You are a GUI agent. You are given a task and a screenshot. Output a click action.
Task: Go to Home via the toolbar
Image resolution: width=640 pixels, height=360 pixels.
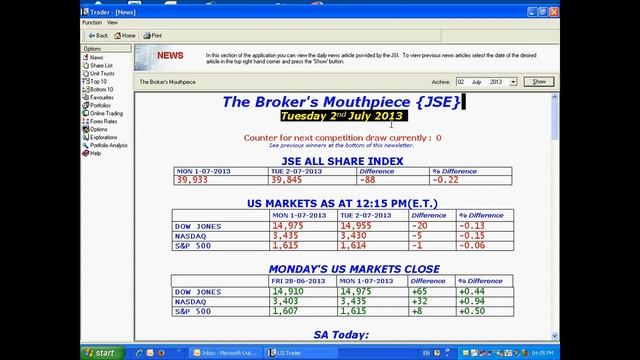click(x=125, y=36)
